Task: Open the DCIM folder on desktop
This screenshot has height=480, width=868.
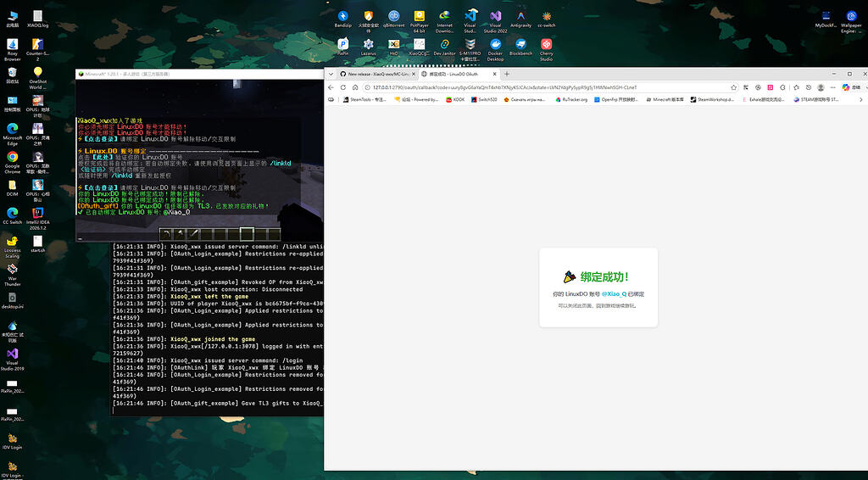Action: click(x=12, y=188)
